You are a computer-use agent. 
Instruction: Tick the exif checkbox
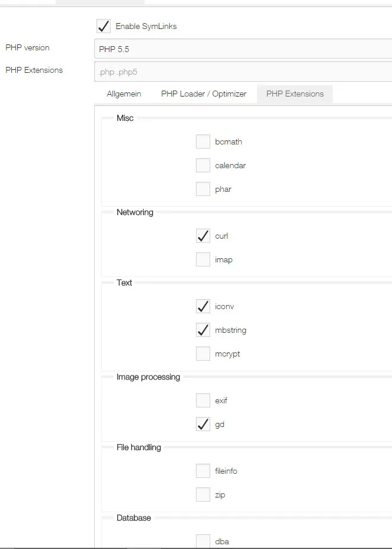pyautogui.click(x=203, y=400)
